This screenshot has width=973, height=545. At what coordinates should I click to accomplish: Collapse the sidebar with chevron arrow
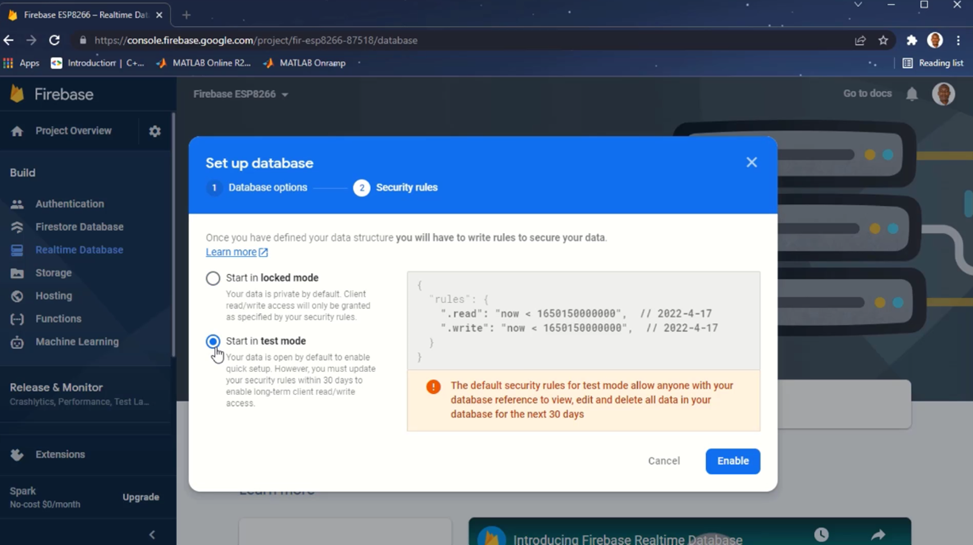pos(152,534)
